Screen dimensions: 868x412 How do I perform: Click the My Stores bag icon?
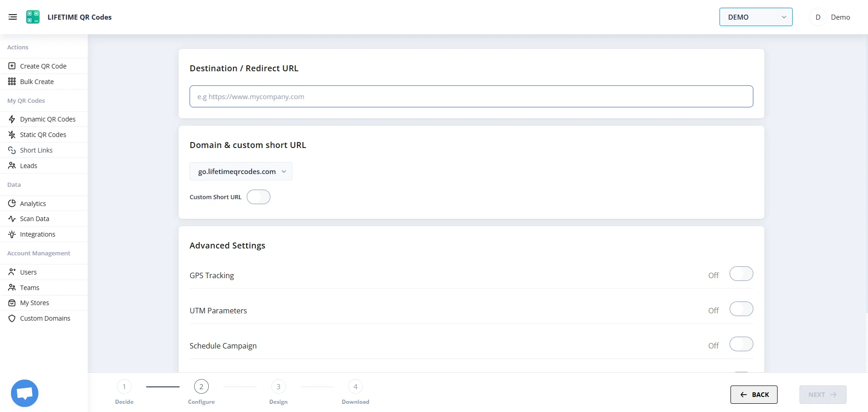click(x=12, y=303)
